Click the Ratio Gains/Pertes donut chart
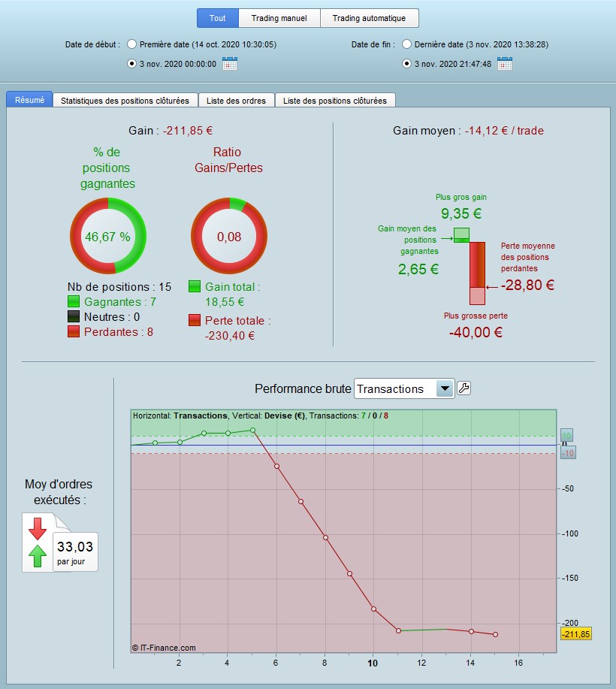The height and width of the screenshot is (689, 616). coord(229,236)
